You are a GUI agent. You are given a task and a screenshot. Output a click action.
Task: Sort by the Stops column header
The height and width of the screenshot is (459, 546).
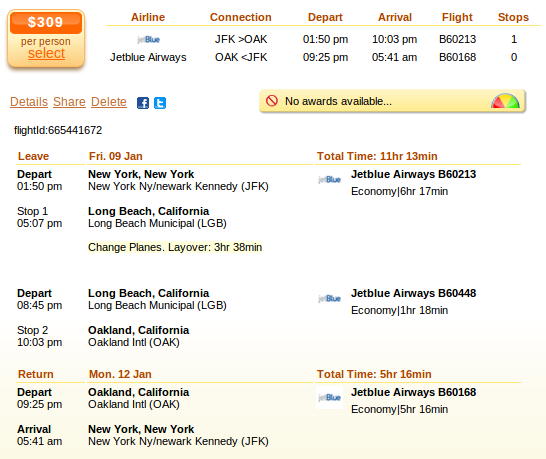pos(513,17)
